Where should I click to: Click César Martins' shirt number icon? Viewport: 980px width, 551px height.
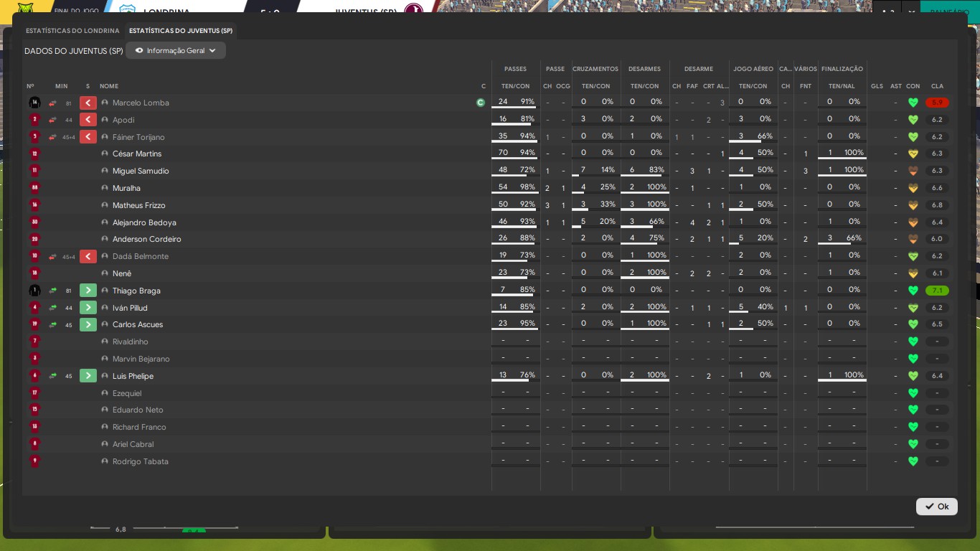(x=34, y=154)
